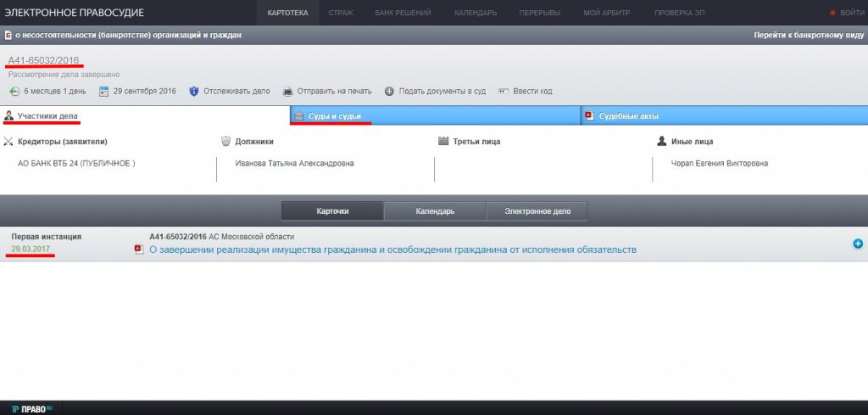The height and width of the screenshot is (415, 868).
Task: Click the printer icon for Отправить на печать
Action: point(288,91)
